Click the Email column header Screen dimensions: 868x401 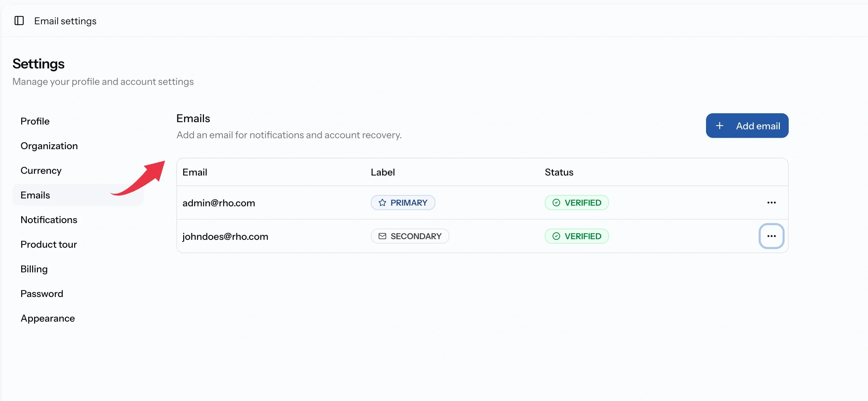tap(195, 172)
